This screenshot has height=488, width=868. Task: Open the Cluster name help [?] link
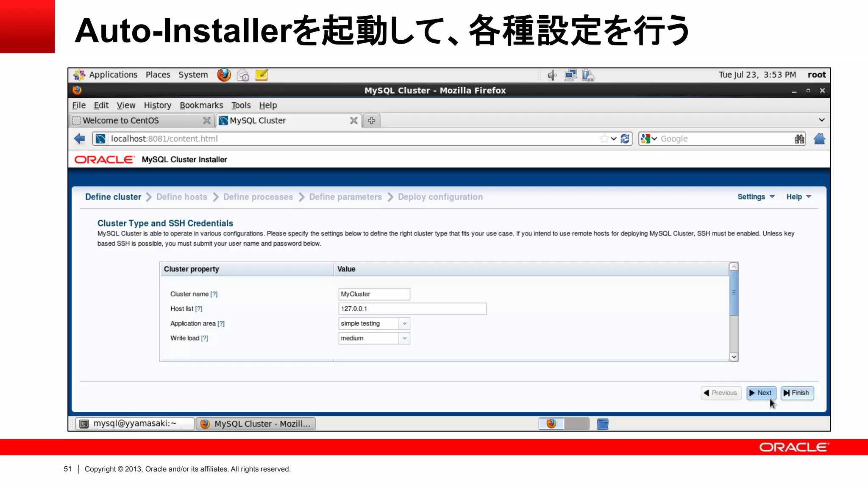click(x=214, y=294)
